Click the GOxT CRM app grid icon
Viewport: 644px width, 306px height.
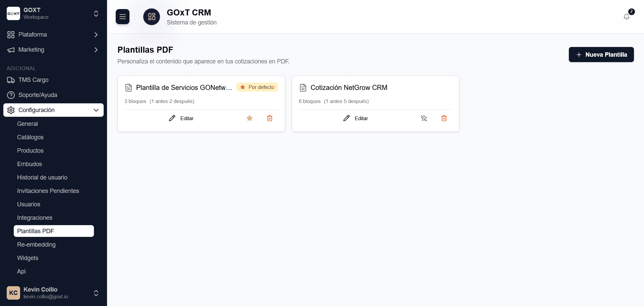152,17
